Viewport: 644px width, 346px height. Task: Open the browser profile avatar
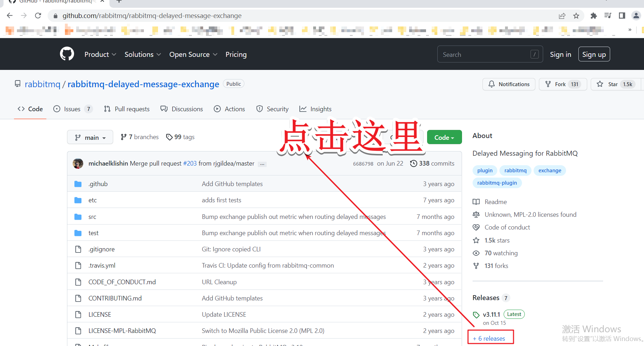click(x=636, y=16)
